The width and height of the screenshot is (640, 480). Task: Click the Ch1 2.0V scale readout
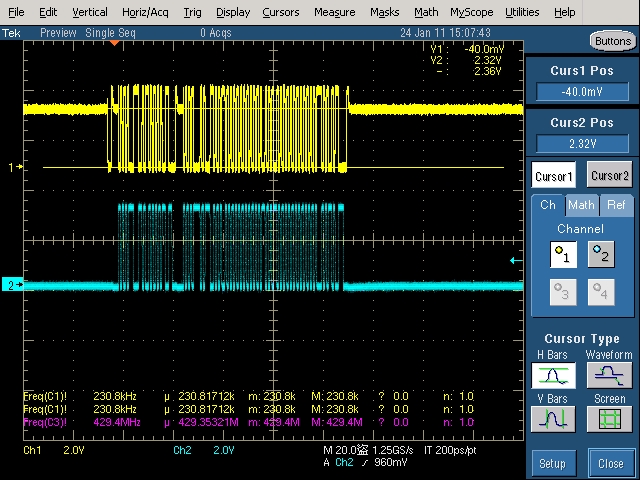(54, 450)
